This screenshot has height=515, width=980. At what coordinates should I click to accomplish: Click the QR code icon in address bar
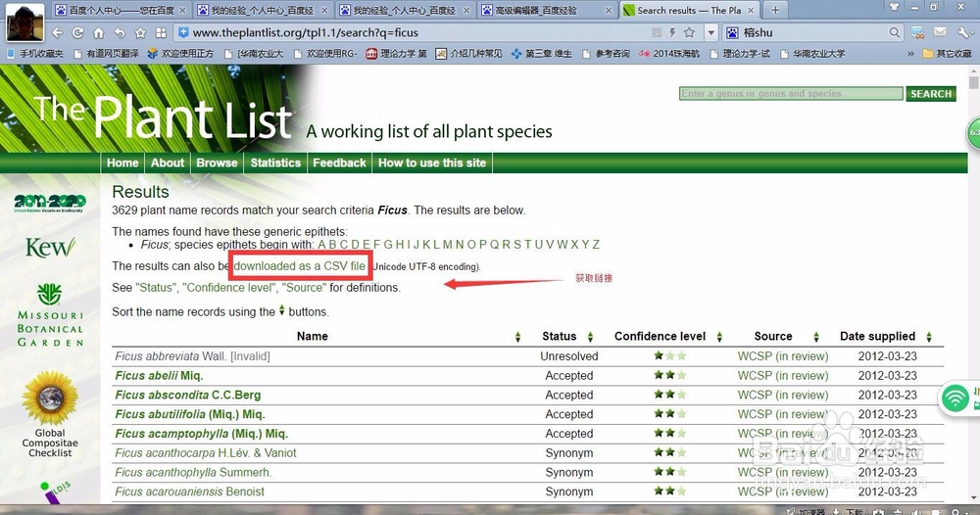coord(657,32)
